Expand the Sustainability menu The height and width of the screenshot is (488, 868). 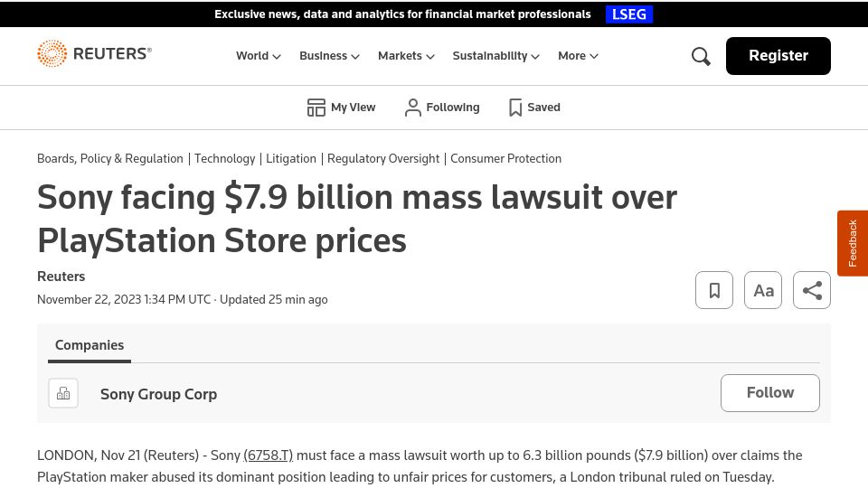pyautogui.click(x=495, y=56)
